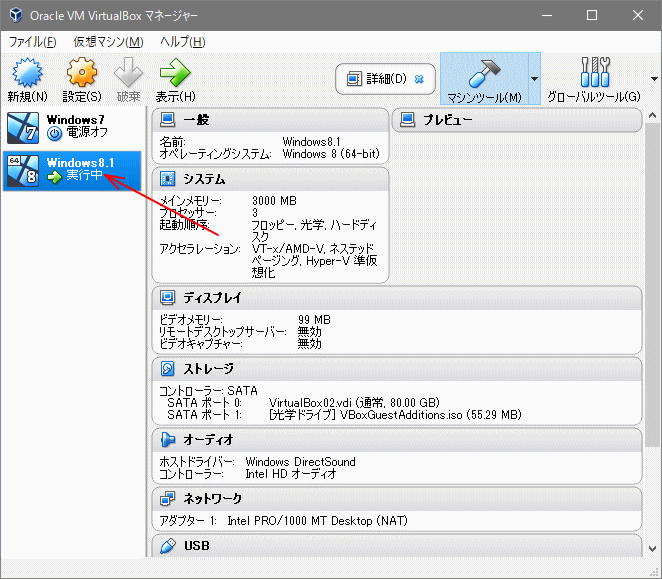
Task: Click the vertical scrollbar thumb
Action: pos(652,284)
